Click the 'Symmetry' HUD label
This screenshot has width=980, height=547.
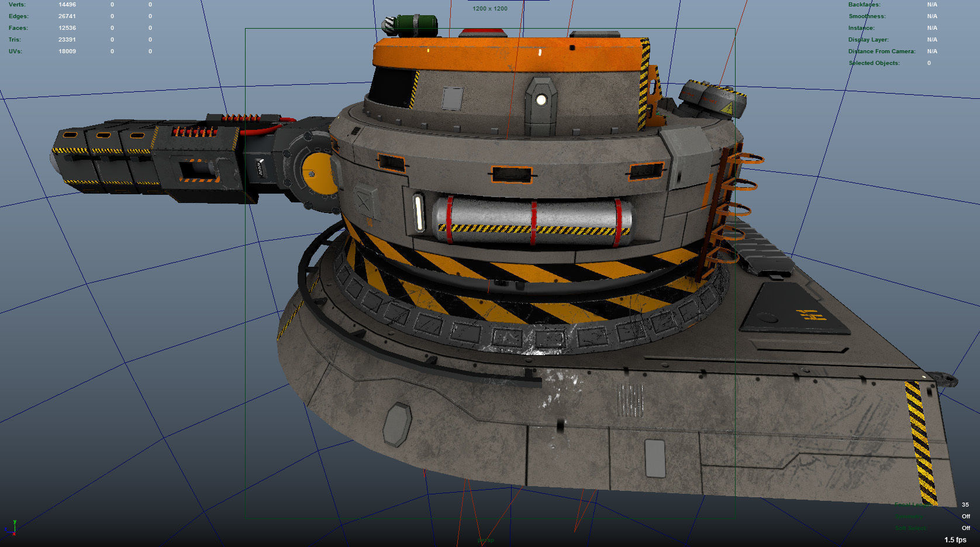pyautogui.click(x=909, y=517)
